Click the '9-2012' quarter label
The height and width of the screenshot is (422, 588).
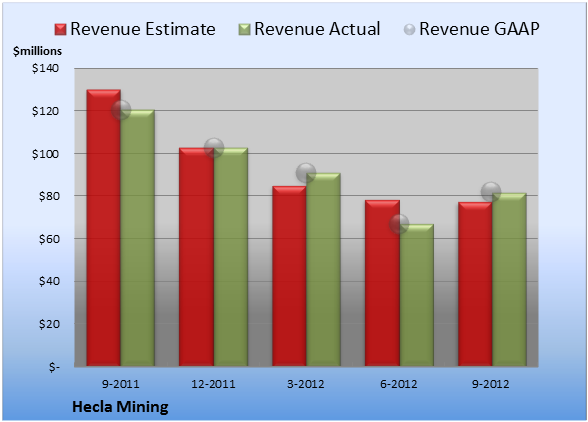pos(491,384)
